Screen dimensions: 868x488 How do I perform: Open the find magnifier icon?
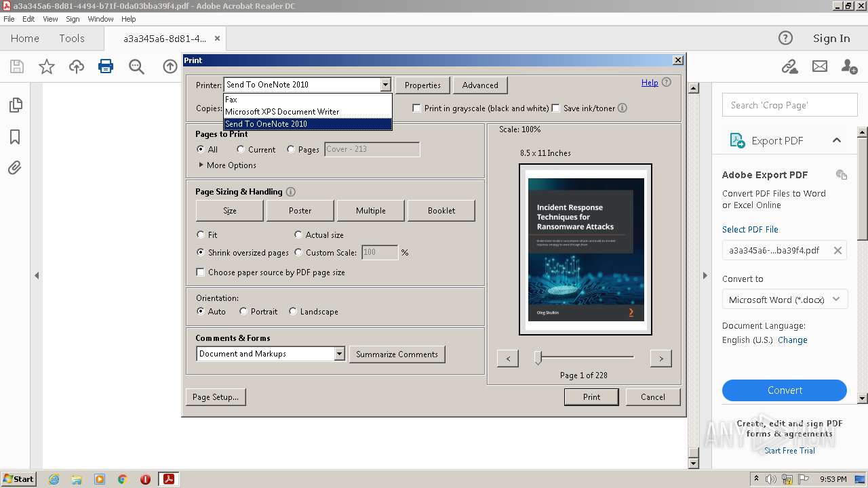(x=136, y=66)
